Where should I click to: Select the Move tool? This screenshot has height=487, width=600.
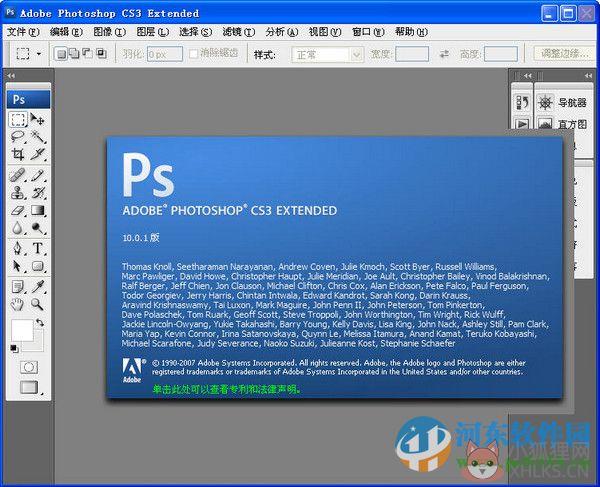38,119
